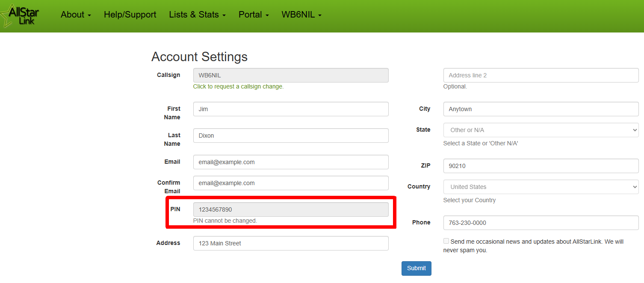The image size is (644, 283).
Task: Expand the Lists & Stats menu
Action: [198, 15]
